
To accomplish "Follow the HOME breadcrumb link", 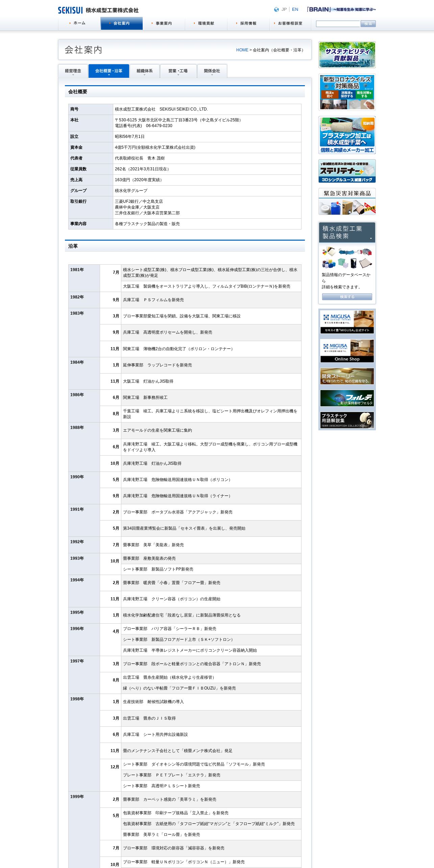I will click(242, 50).
